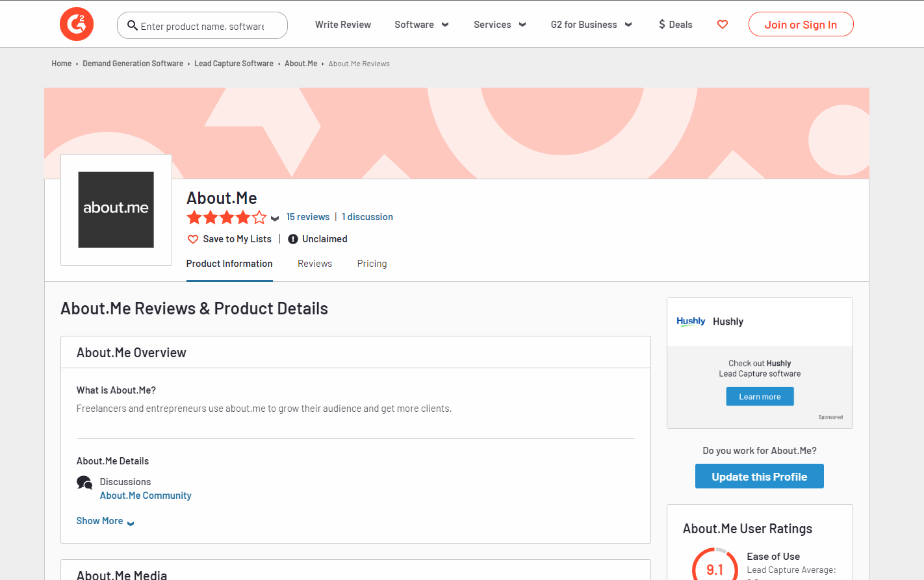Viewport: 924px width, 580px height.
Task: Click the Unclaimed exclamation icon
Action: coord(293,239)
